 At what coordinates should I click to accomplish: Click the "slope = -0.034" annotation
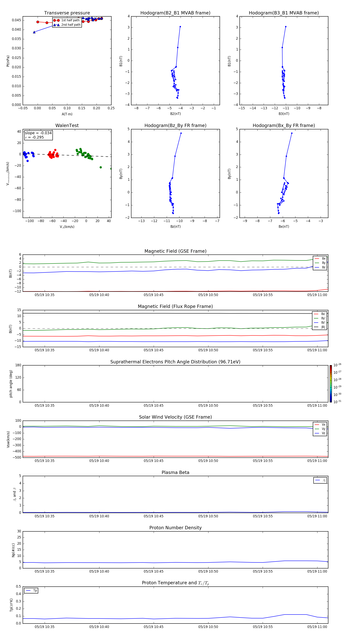tap(38, 133)
